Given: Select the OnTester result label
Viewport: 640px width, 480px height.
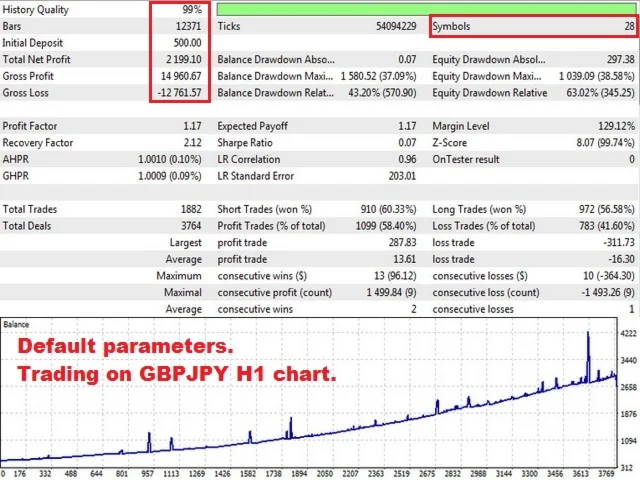Looking at the screenshot, I should click(x=466, y=160).
